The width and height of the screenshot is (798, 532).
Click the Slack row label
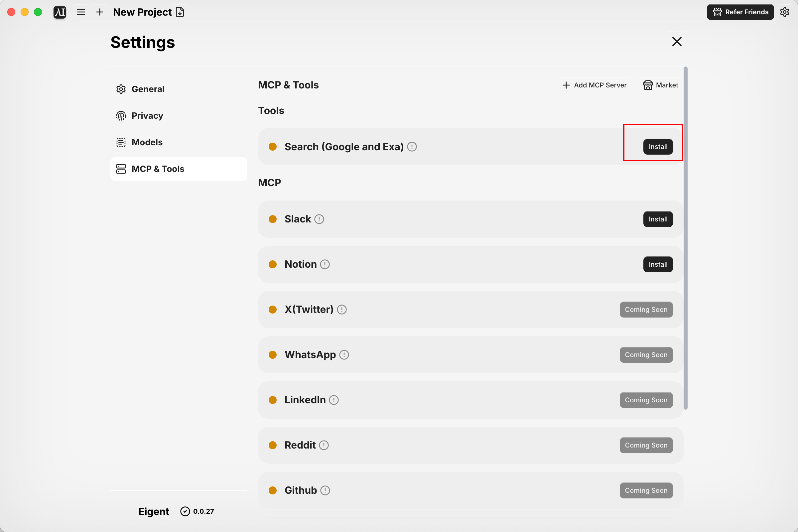(298, 219)
